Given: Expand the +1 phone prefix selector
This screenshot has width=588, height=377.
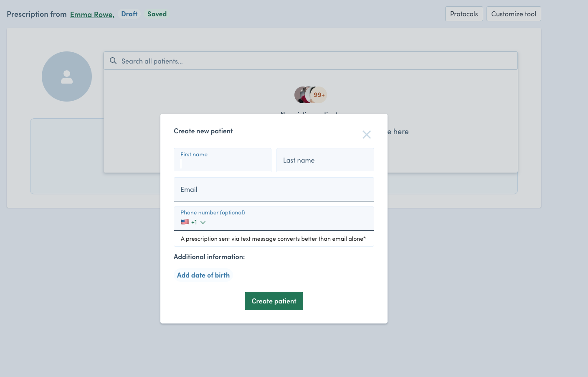Looking at the screenshot, I should tap(194, 222).
